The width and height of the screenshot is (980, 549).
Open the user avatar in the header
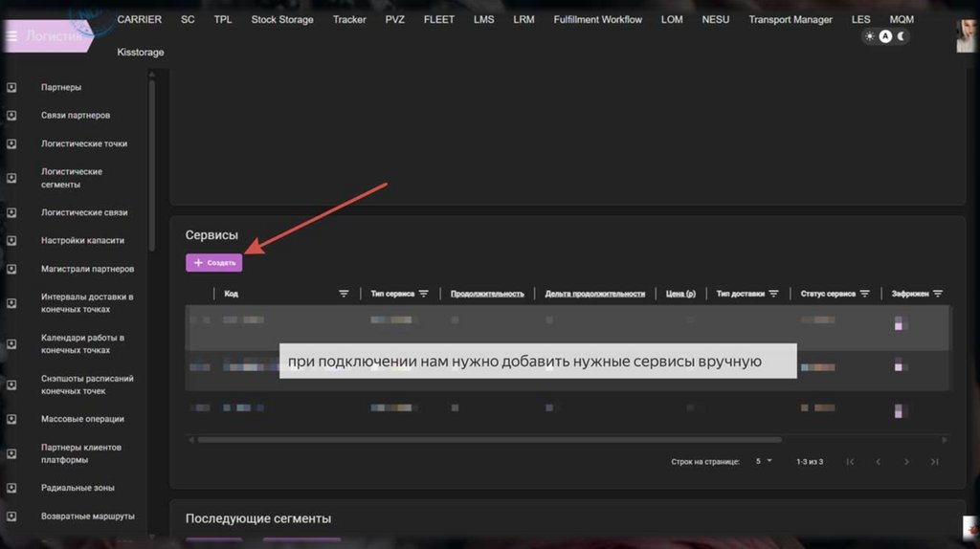[966, 35]
